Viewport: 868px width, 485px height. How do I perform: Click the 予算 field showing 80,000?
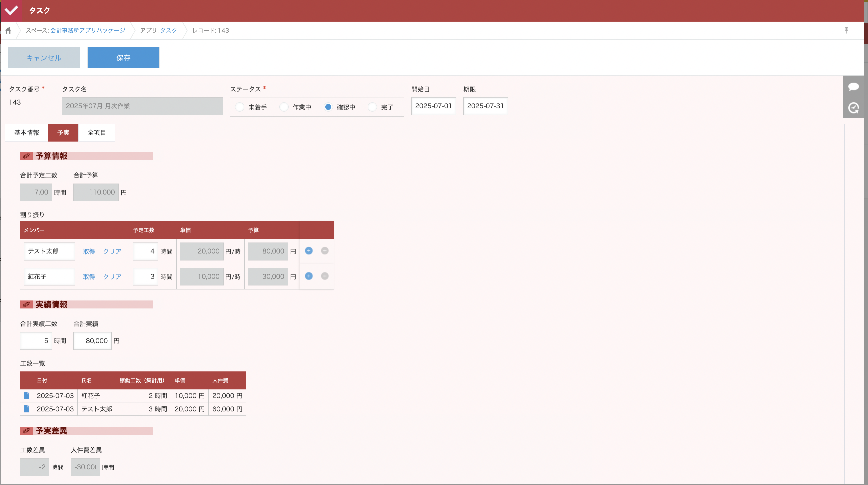pyautogui.click(x=268, y=251)
